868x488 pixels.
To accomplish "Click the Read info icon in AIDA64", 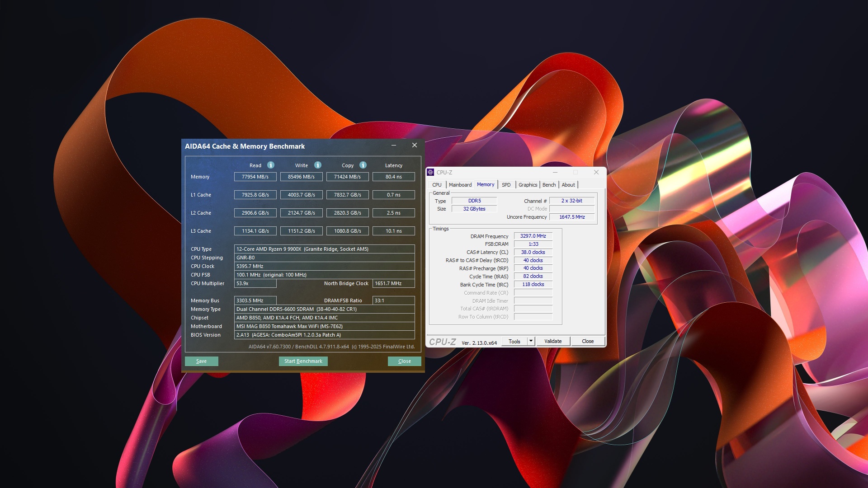I will pos(271,165).
